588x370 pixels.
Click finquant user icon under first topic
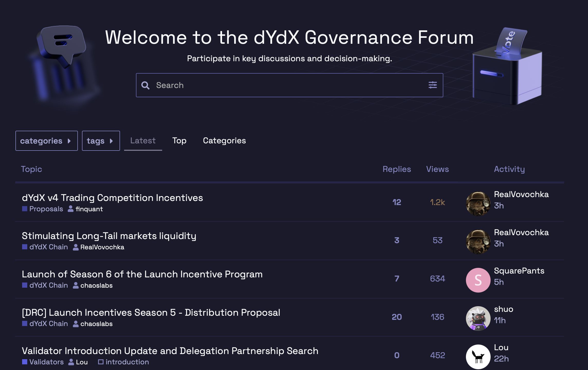[x=70, y=209]
